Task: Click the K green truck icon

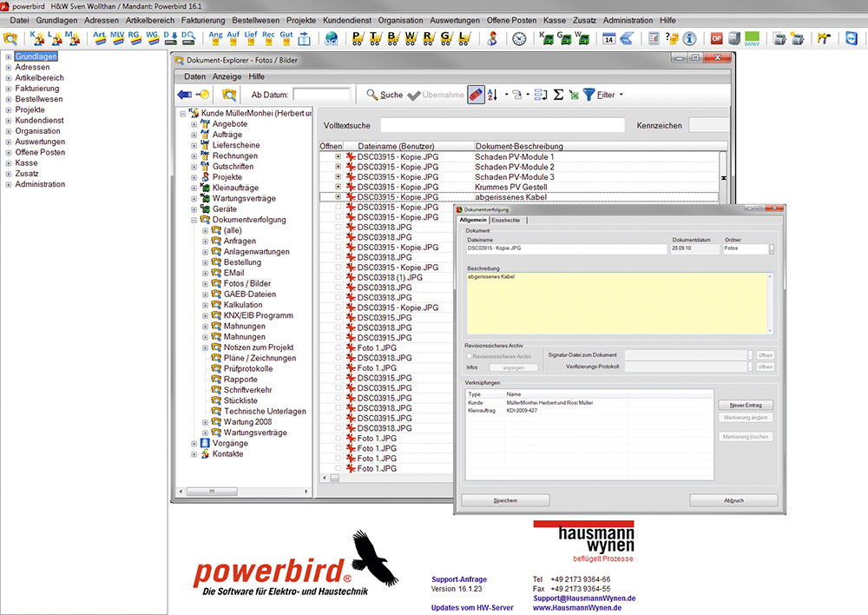Action: pos(546,37)
